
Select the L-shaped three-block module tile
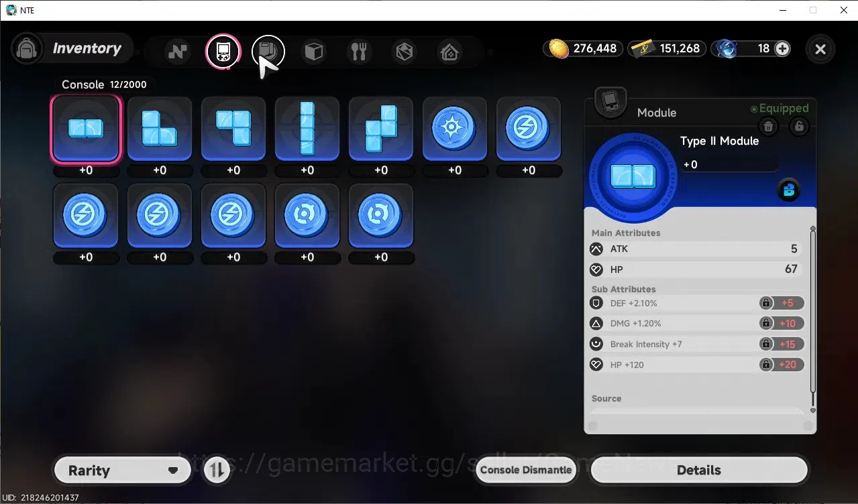click(x=160, y=129)
